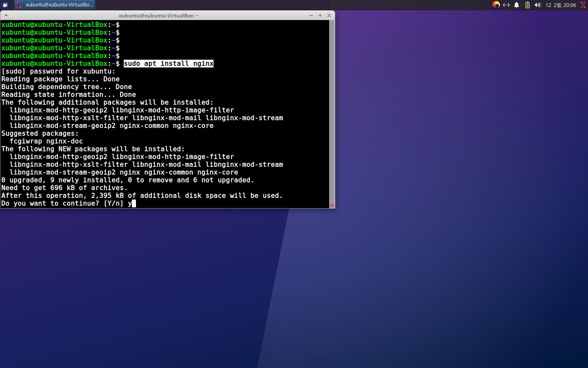Open the network connection indicator
Viewport: 588px width, 368px height.
click(x=506, y=5)
